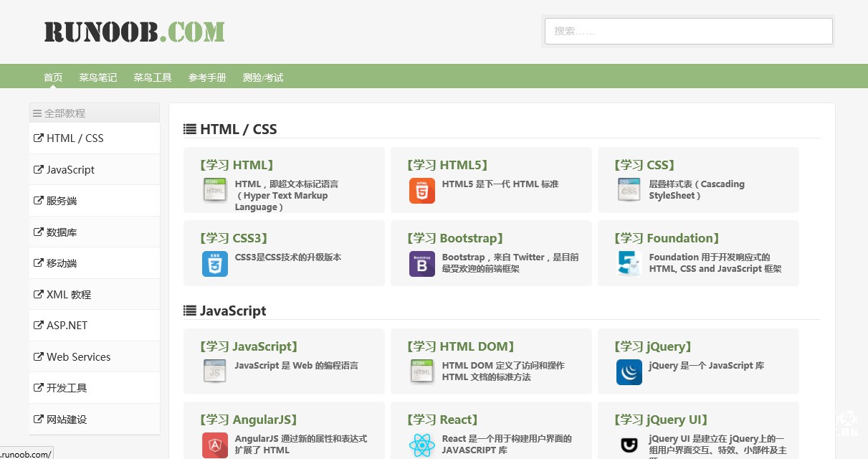The height and width of the screenshot is (459, 868).
Task: Open the 【学习 HTML DOM】 tutorial link
Action: point(460,346)
